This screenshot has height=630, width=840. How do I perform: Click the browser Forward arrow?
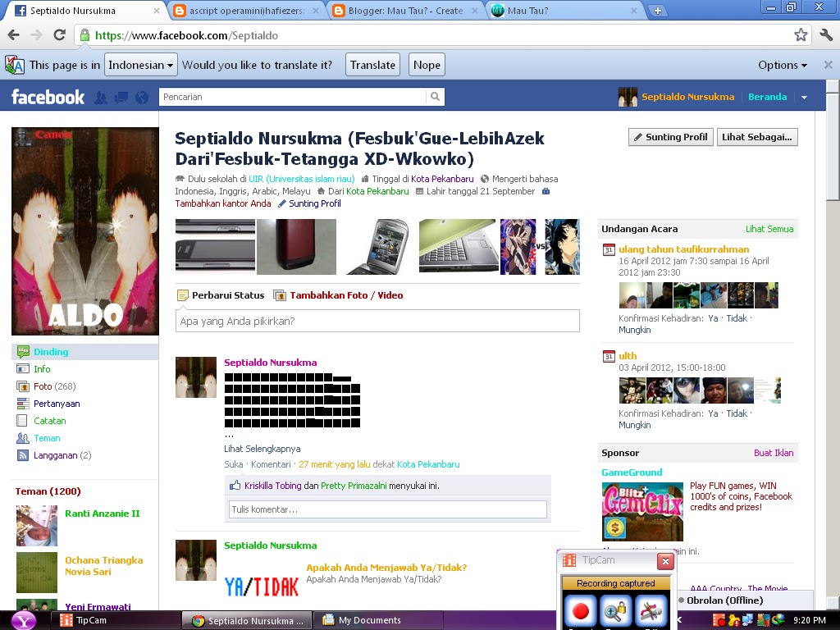coord(36,35)
